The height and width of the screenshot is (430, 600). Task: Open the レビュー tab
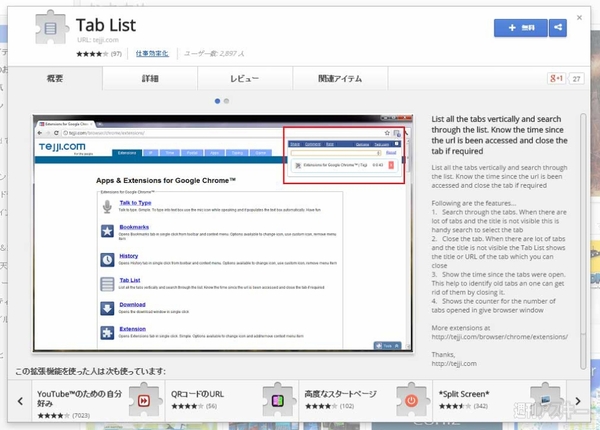click(245, 78)
